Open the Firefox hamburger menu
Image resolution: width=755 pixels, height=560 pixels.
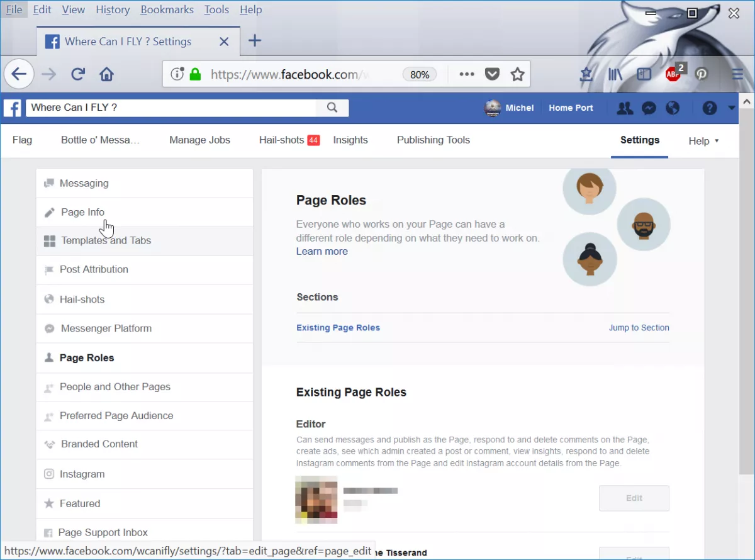point(738,74)
